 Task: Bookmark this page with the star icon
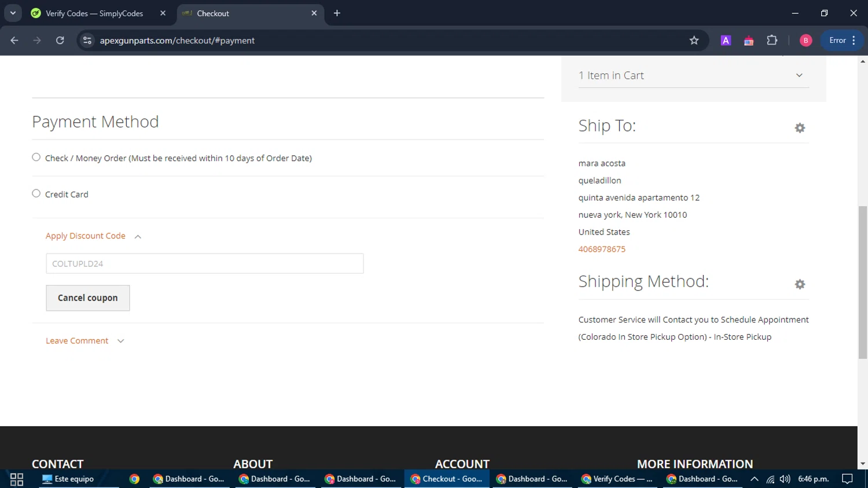[694, 41]
